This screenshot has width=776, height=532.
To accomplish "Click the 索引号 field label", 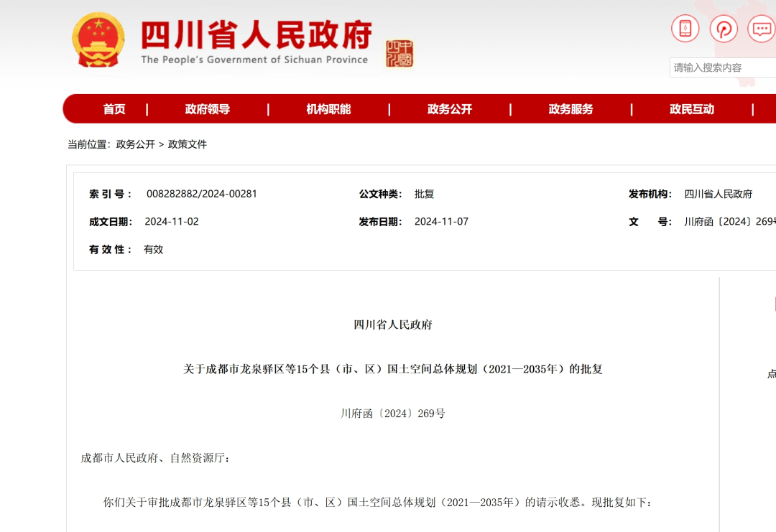I will [111, 194].
